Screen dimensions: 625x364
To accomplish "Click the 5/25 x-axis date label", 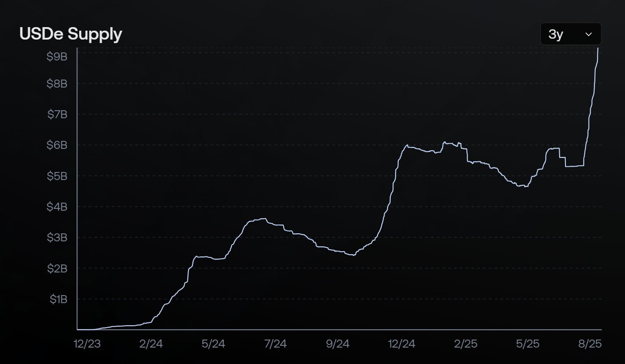I will (528, 344).
